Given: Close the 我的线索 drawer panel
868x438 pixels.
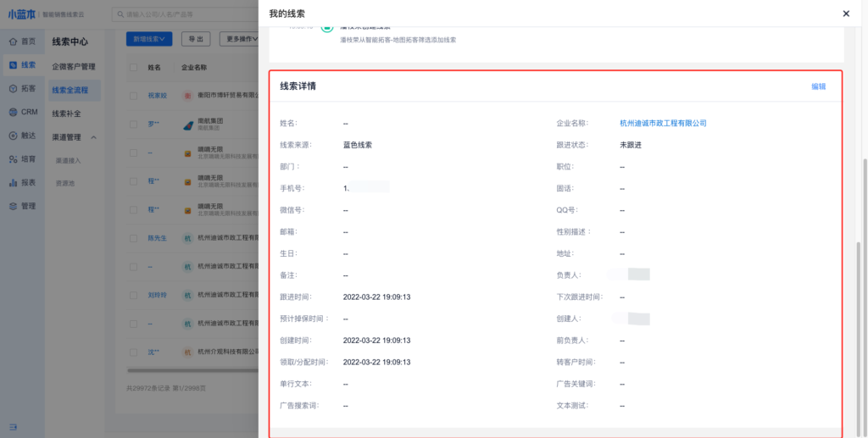Looking at the screenshot, I should click(845, 14).
